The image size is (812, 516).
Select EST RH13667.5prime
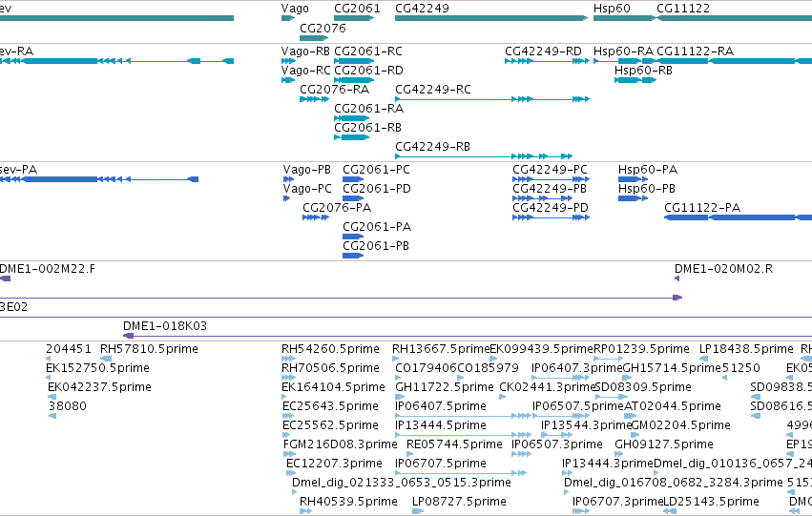click(x=441, y=349)
